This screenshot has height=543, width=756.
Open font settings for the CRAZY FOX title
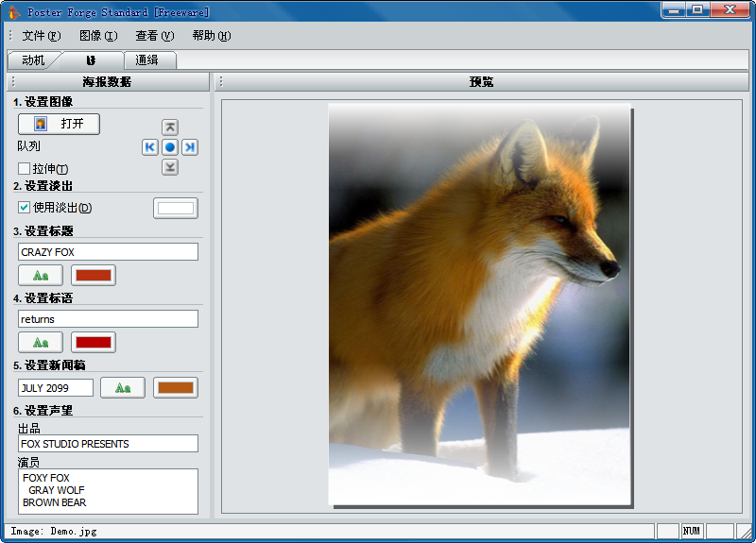click(41, 275)
